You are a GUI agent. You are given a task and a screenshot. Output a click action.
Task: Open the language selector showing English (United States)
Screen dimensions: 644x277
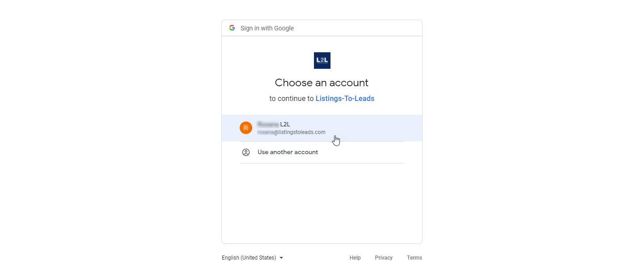[249, 257]
